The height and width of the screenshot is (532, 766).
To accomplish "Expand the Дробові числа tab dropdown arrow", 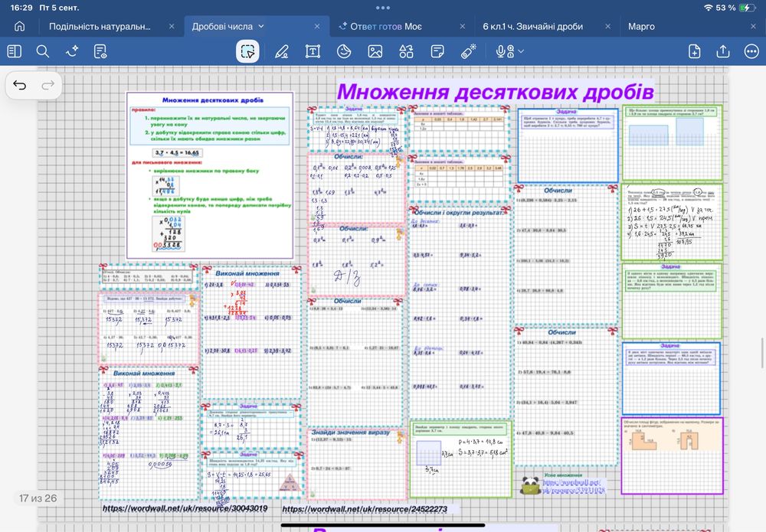I will click(x=261, y=26).
